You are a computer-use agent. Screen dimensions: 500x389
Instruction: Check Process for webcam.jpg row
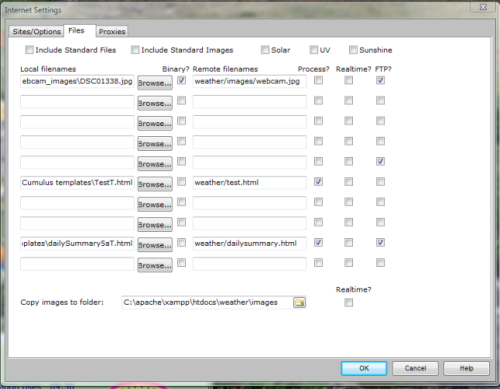(x=318, y=80)
